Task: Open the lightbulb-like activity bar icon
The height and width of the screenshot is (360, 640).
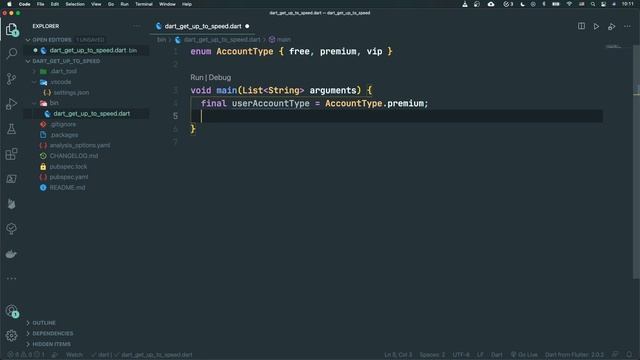Action: coord(11,229)
